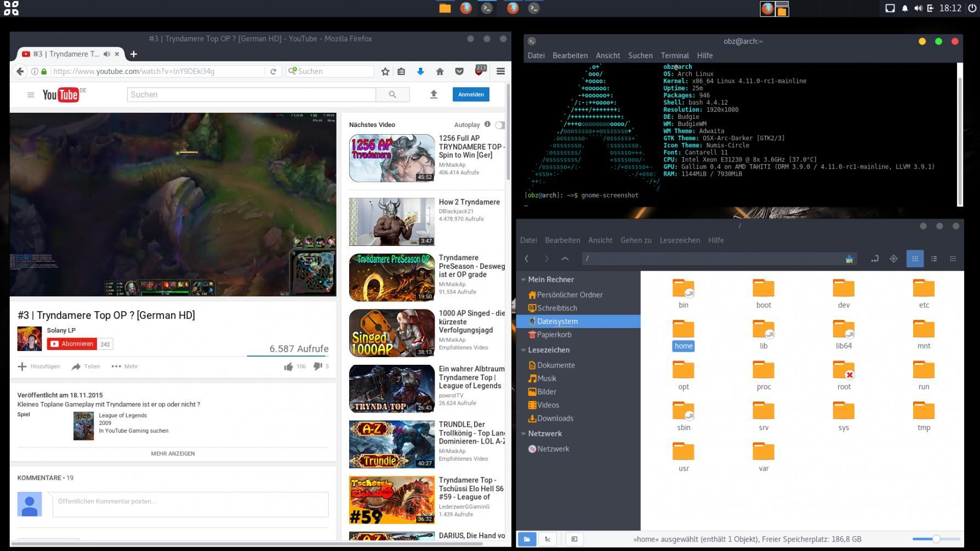980x551 pixels.
Task: Open the Terminal menu in the terminal
Action: coord(675,55)
